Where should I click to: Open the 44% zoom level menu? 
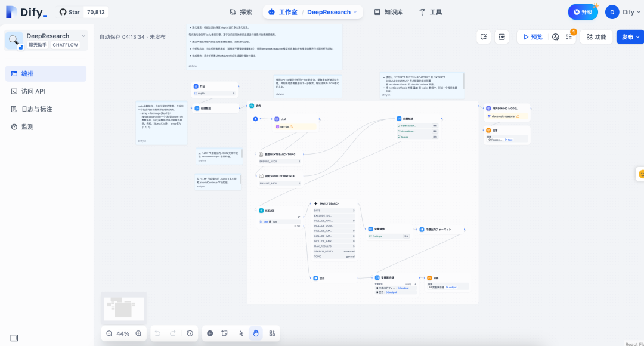coord(123,333)
